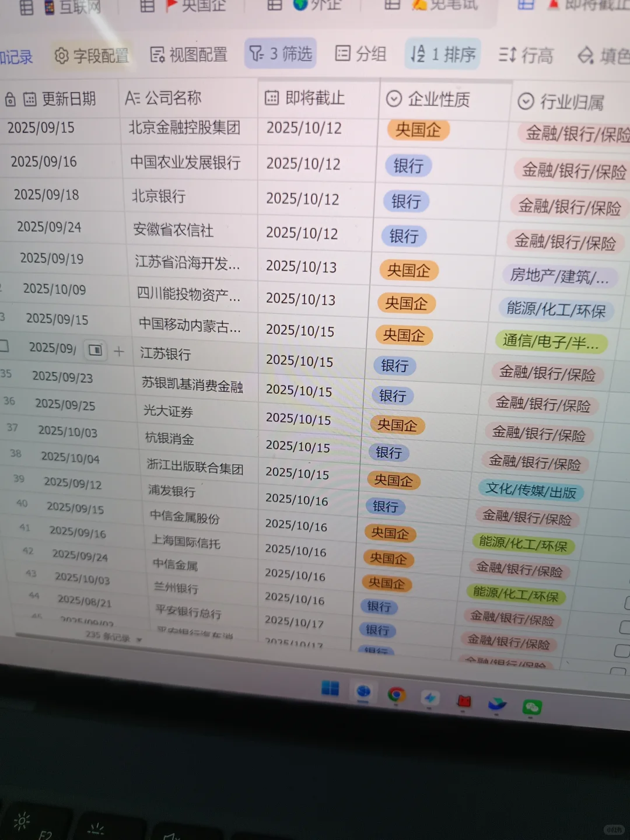Select the 2025/10/04 update date cell

[x=70, y=457]
